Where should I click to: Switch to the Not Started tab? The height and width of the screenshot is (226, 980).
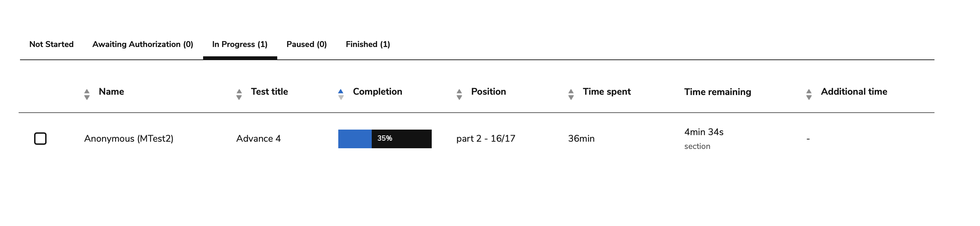(51, 44)
